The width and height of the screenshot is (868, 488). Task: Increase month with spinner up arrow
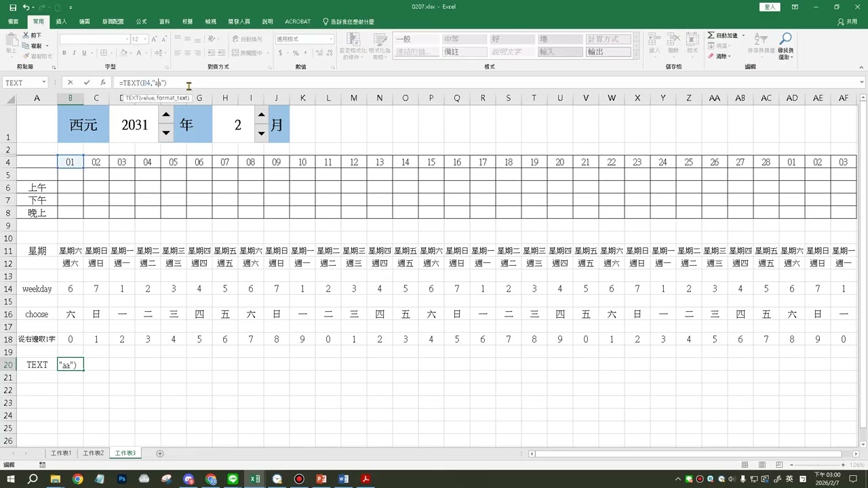pos(261,115)
